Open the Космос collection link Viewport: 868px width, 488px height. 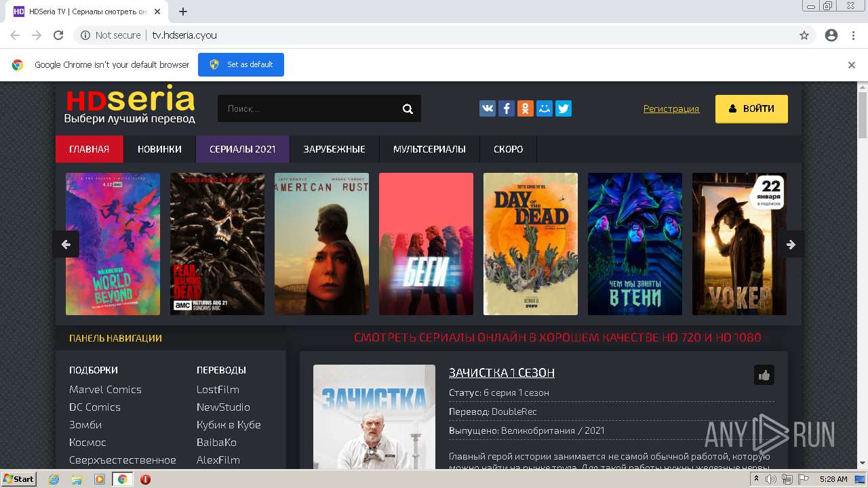point(87,442)
